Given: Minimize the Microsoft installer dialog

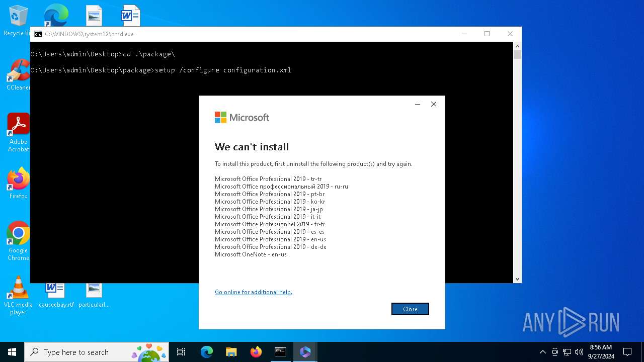Looking at the screenshot, I should pos(417,104).
